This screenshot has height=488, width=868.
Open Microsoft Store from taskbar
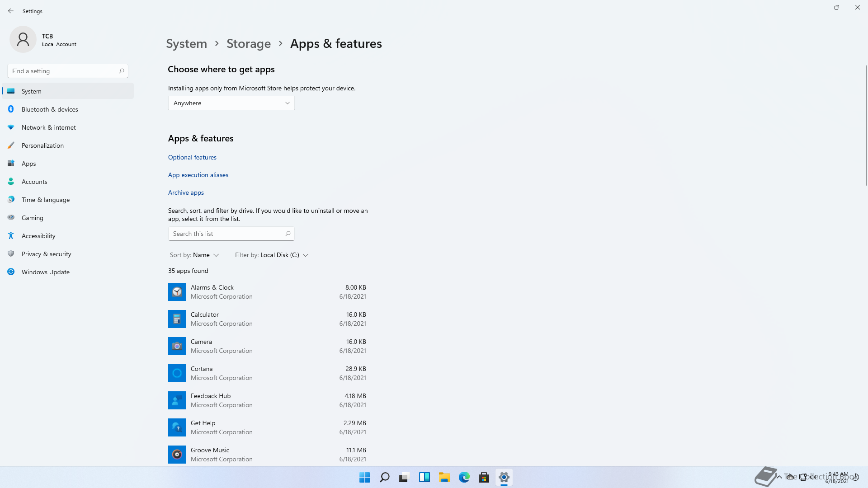tap(484, 477)
